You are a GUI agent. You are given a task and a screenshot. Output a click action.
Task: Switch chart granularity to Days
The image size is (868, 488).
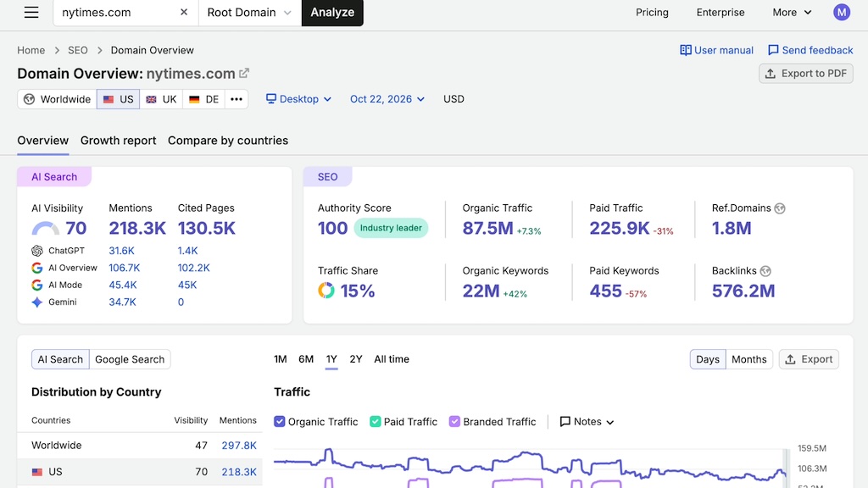(x=708, y=359)
